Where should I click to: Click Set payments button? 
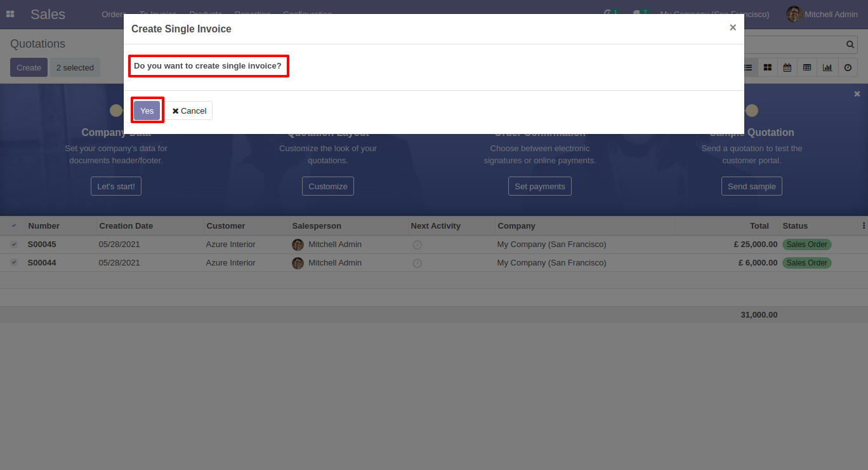click(x=540, y=186)
